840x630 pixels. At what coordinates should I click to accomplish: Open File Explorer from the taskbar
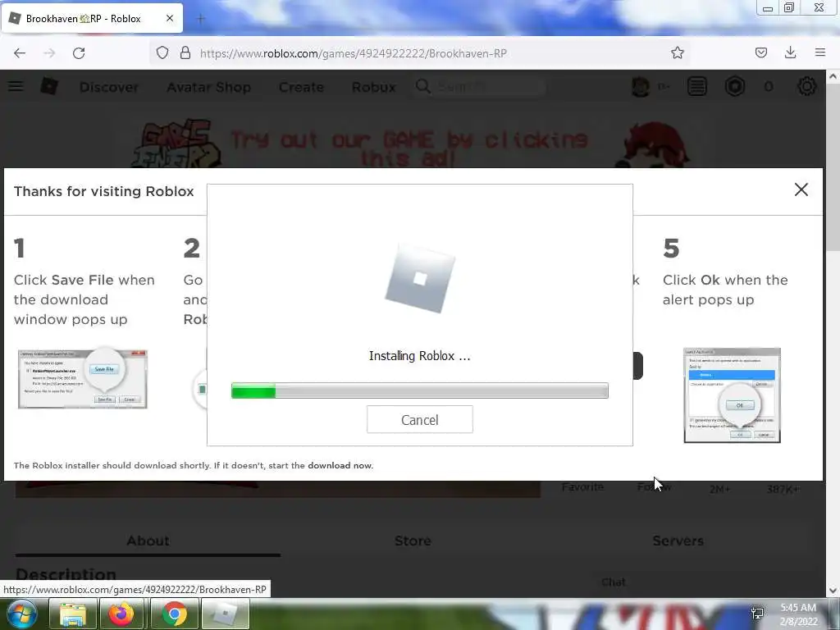tap(73, 614)
